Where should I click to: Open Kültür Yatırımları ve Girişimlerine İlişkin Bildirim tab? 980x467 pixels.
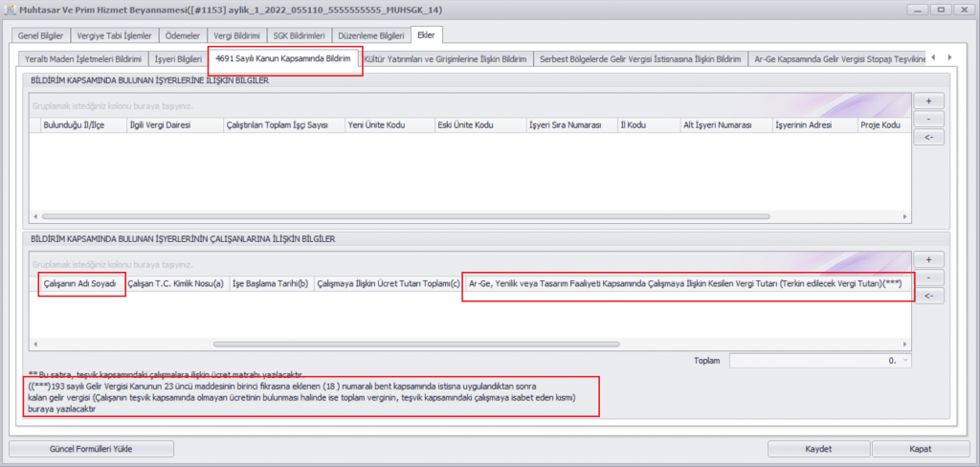(446, 59)
